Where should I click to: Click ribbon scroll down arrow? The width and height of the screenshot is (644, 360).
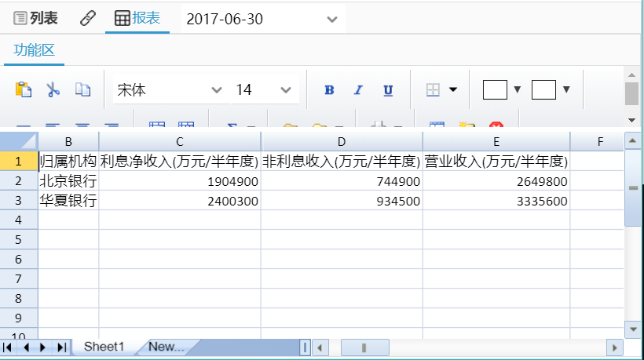click(x=632, y=120)
